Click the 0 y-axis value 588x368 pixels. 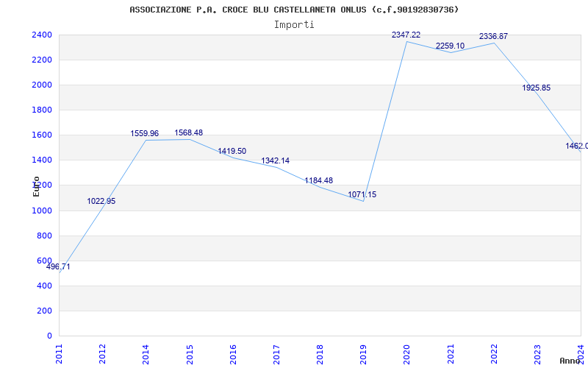tap(49, 336)
